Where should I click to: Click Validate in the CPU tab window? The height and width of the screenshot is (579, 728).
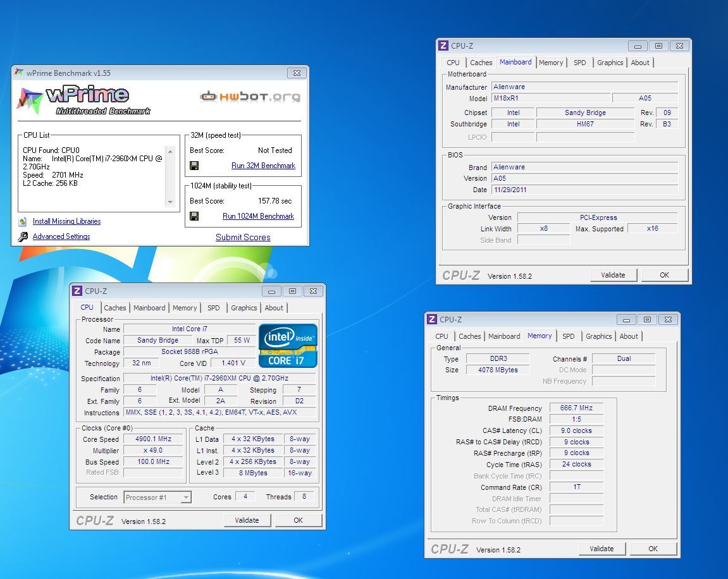pos(247,521)
